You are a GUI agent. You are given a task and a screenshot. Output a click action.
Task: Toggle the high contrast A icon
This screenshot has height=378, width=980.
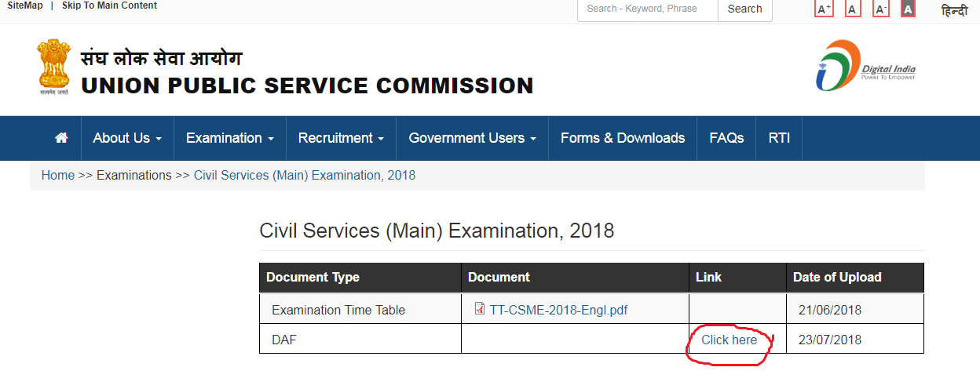[908, 9]
